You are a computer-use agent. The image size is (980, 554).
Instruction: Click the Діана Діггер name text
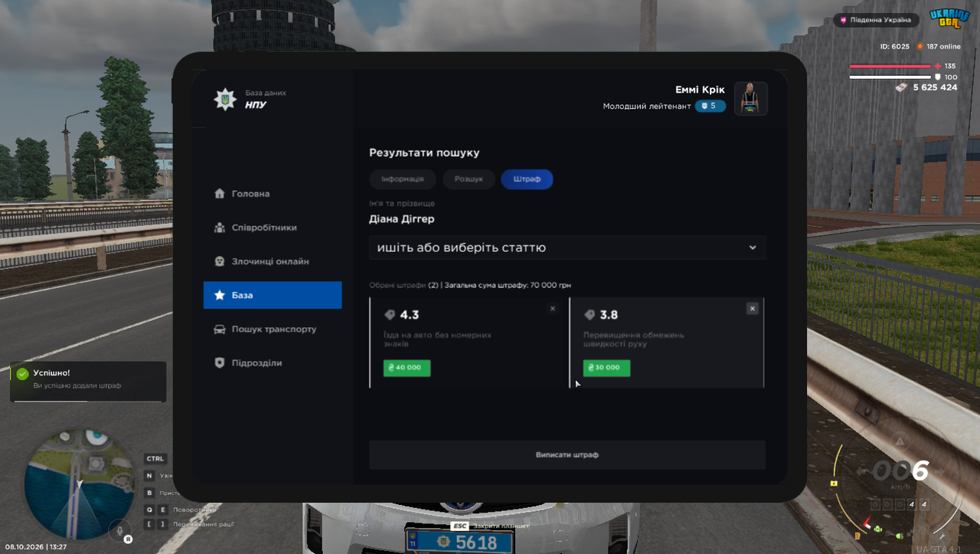tap(402, 219)
